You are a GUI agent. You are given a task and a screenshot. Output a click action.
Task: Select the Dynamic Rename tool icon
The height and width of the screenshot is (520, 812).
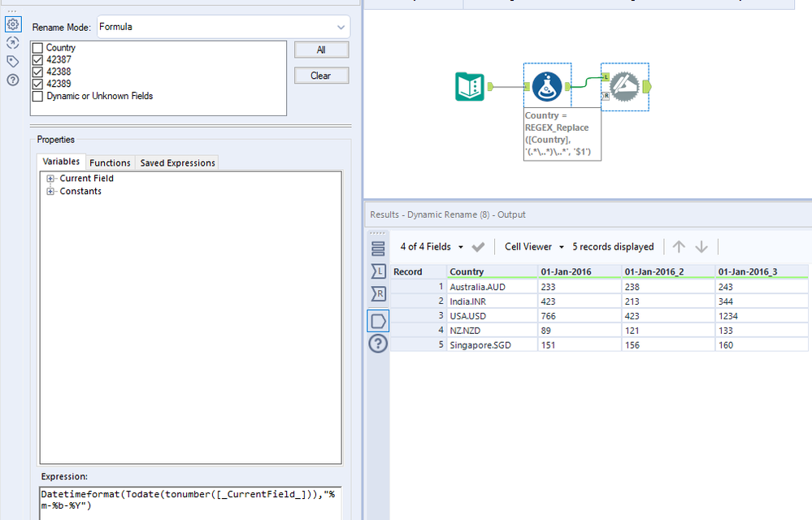624,85
